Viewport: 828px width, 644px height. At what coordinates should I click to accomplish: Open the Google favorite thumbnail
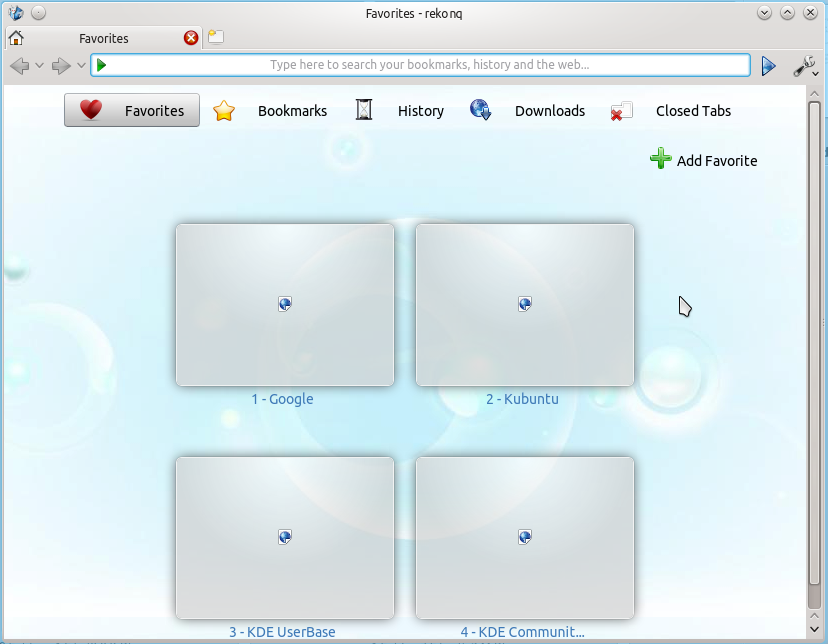pyautogui.click(x=285, y=305)
